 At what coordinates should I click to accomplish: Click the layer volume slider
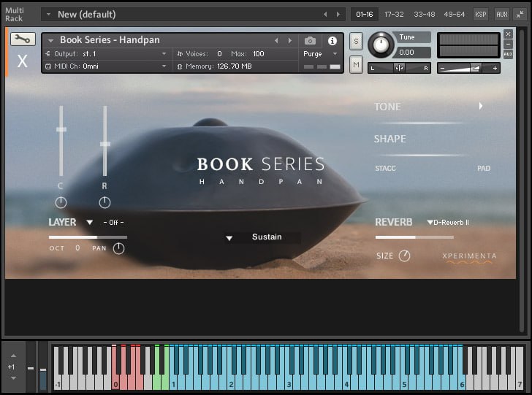[x=88, y=237]
